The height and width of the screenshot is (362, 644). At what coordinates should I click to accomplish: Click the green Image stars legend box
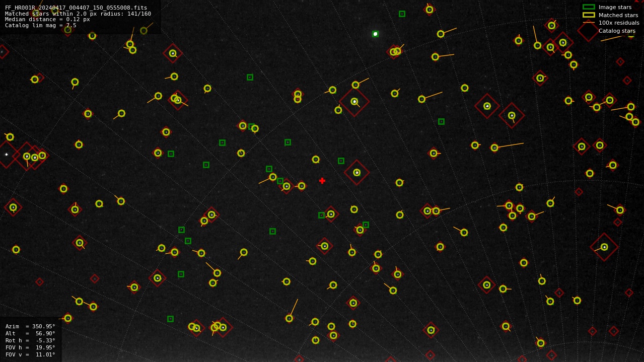(x=589, y=7)
